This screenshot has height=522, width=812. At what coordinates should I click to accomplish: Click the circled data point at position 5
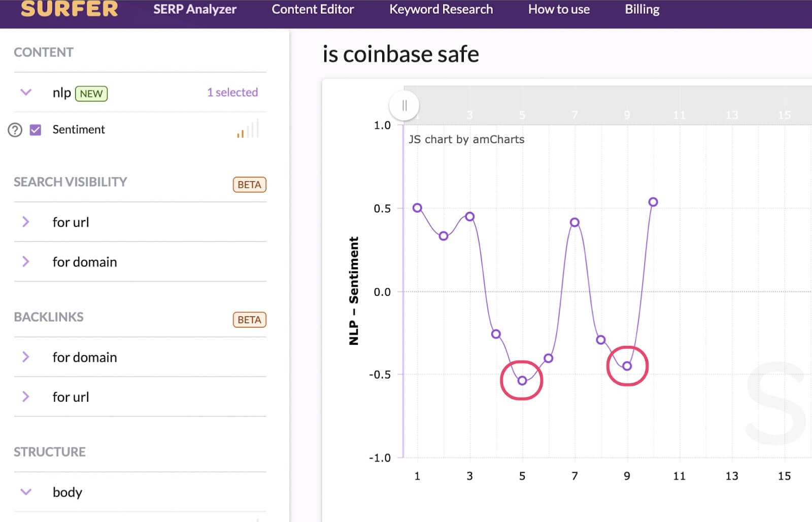[522, 380]
